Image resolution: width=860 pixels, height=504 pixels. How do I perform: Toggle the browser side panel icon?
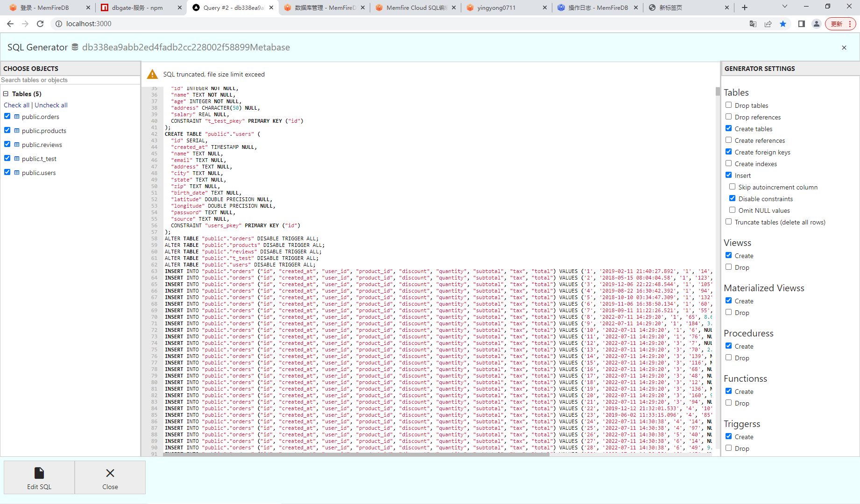coord(802,24)
